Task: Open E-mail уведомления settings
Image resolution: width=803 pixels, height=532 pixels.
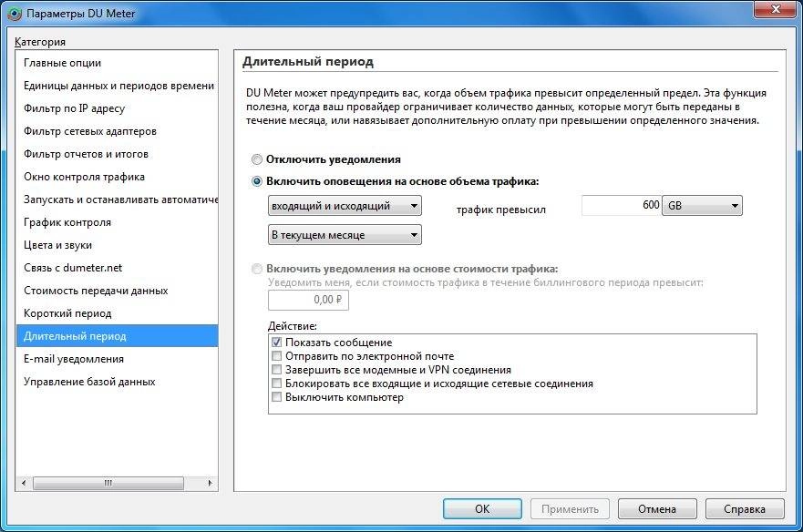Action: pos(117,359)
